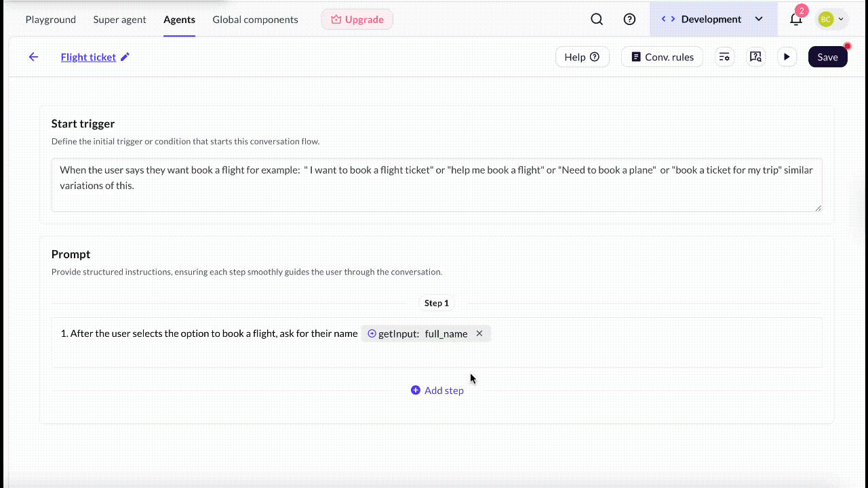Add a new step to the prompt

click(437, 390)
